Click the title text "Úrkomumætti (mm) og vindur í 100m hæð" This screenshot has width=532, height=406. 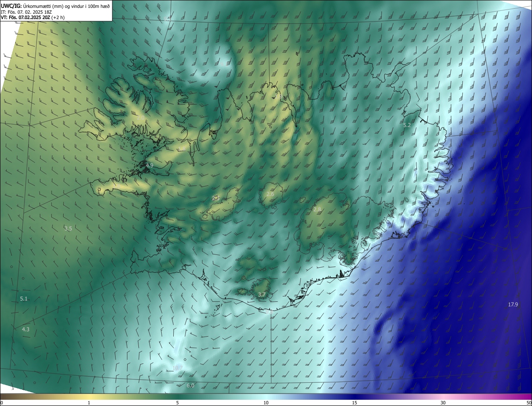click(x=66, y=5)
